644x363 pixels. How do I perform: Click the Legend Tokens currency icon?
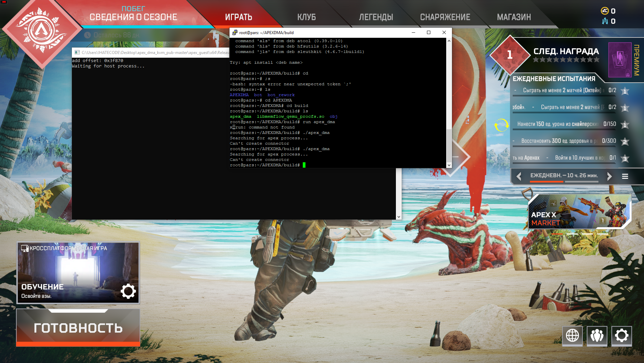[605, 21]
